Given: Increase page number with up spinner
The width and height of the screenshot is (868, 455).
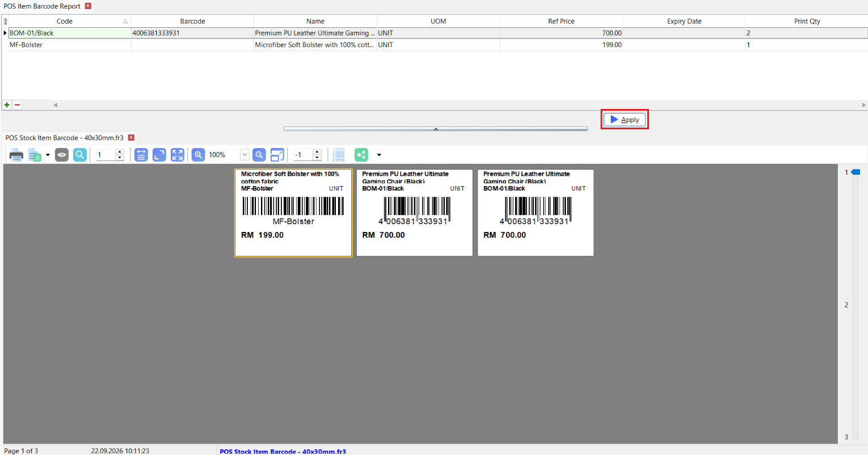Looking at the screenshot, I should click(x=120, y=152).
